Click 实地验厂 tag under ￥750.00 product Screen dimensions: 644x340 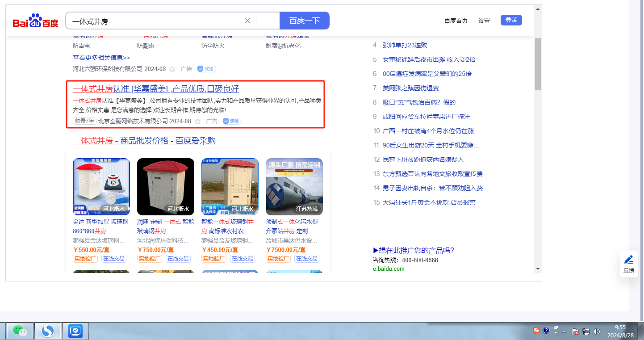click(149, 259)
